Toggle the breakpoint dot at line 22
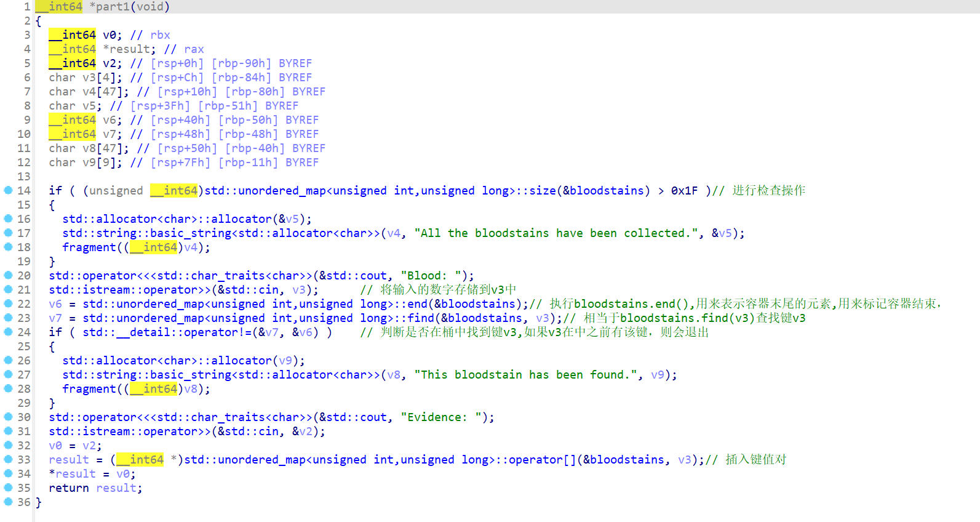The width and height of the screenshot is (980, 522). point(8,303)
